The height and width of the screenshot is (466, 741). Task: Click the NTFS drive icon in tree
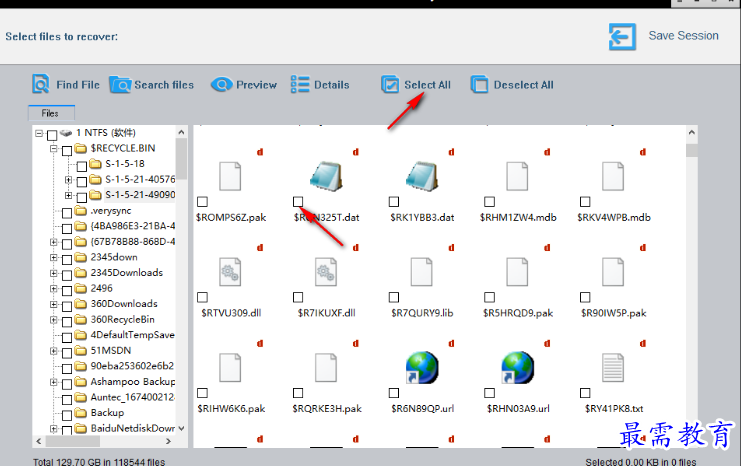66,133
